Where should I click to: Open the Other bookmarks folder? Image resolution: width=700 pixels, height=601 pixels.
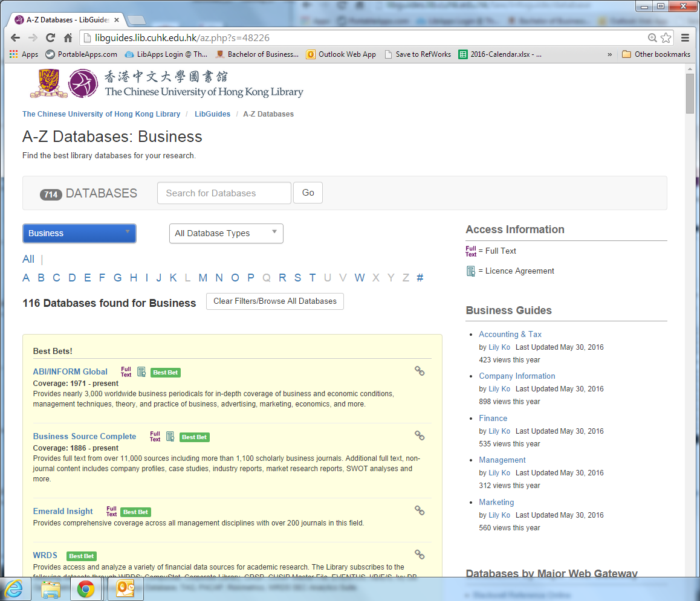coord(656,54)
